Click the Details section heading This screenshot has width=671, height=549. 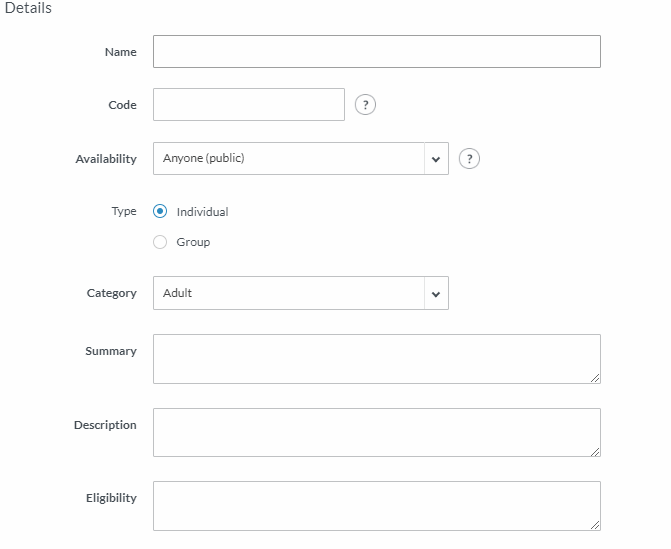[x=28, y=8]
